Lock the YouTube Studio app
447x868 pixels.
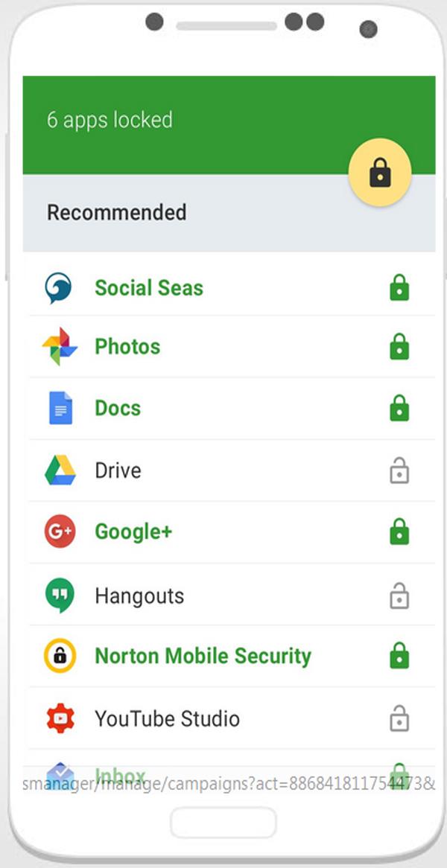(399, 718)
